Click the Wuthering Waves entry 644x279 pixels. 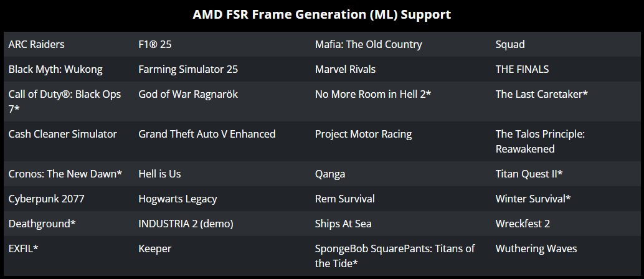point(536,249)
